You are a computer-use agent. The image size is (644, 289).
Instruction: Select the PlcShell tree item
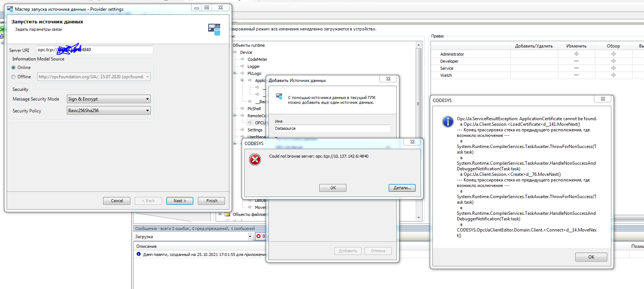point(254,109)
